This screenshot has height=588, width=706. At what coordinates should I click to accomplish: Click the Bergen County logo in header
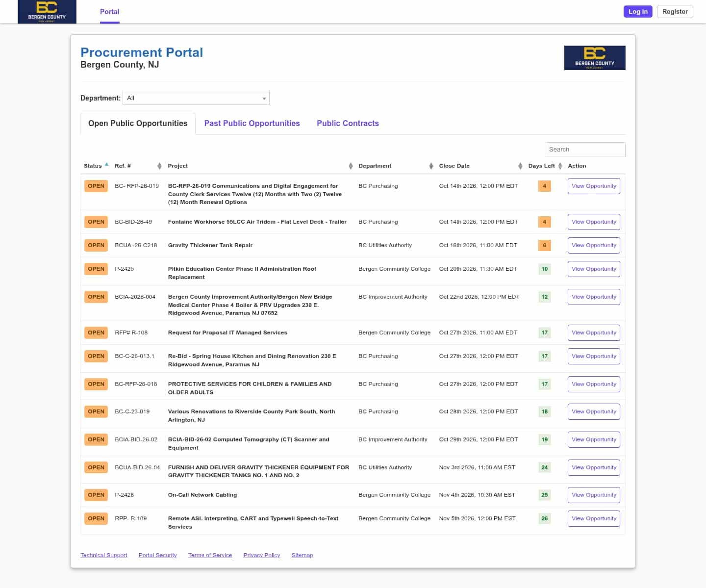coord(47,12)
